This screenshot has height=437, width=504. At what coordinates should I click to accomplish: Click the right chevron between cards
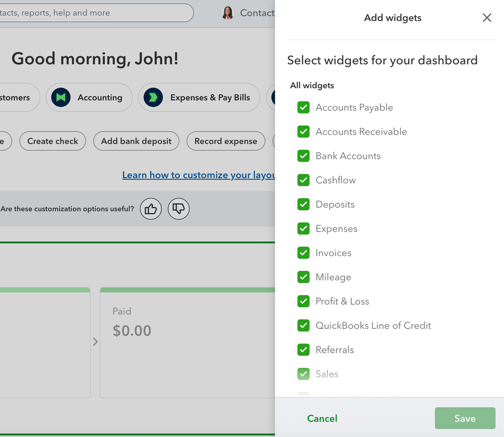[95, 342]
